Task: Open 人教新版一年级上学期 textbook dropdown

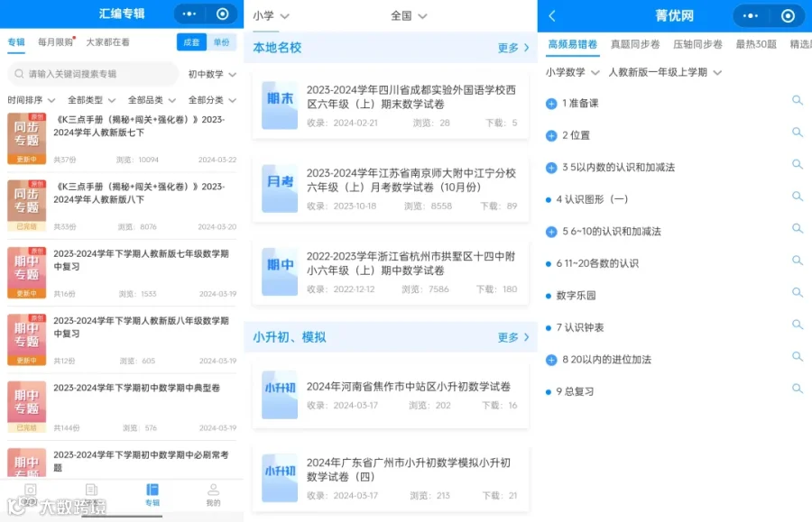Action: click(665, 72)
